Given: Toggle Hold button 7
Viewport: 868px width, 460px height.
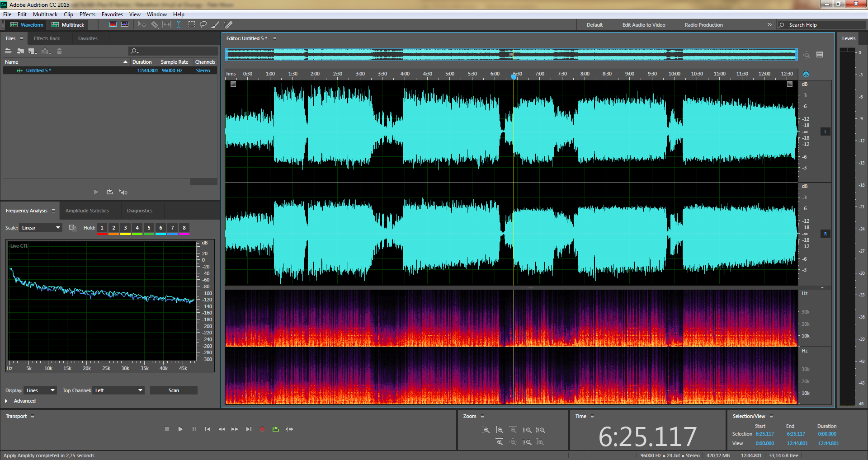Looking at the screenshot, I should pyautogui.click(x=172, y=228).
